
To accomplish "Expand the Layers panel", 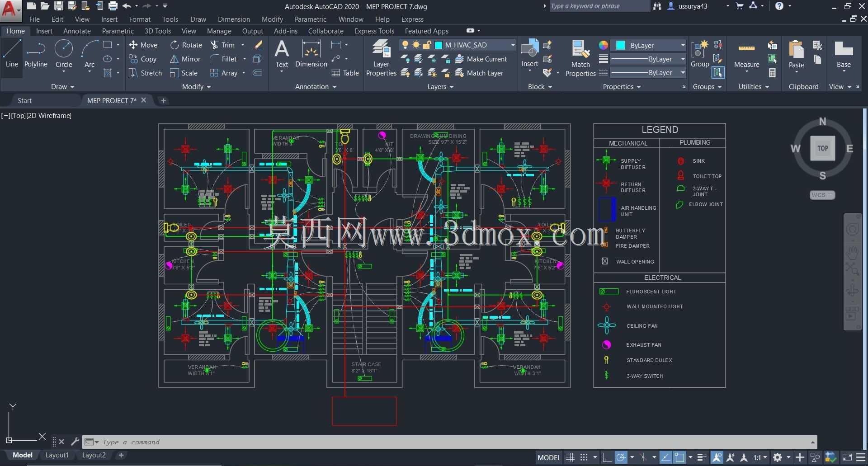I will click(x=440, y=86).
